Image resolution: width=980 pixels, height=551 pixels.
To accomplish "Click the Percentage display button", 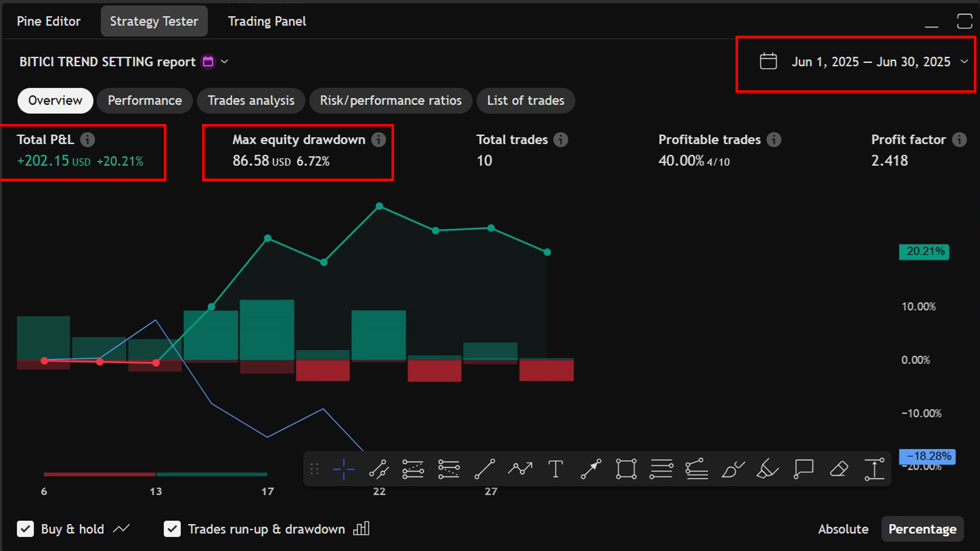I will [922, 529].
